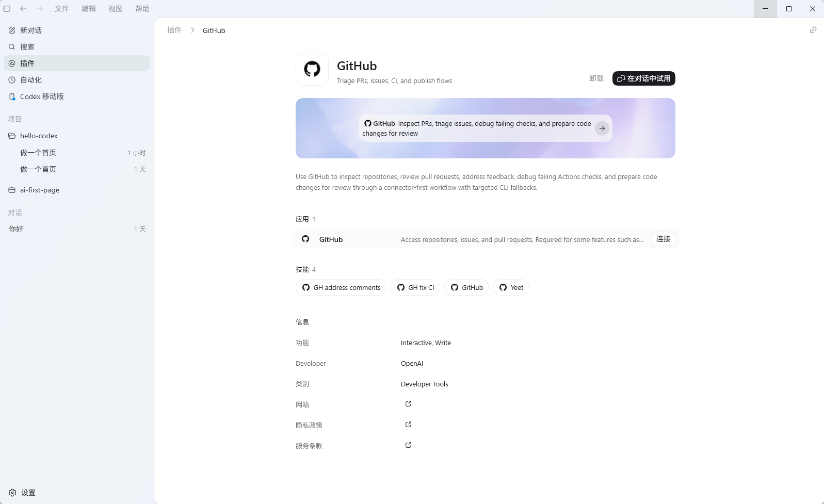Click the 'Developer Tools' category value
Screen dimensions: 824x504
[x=424, y=384]
